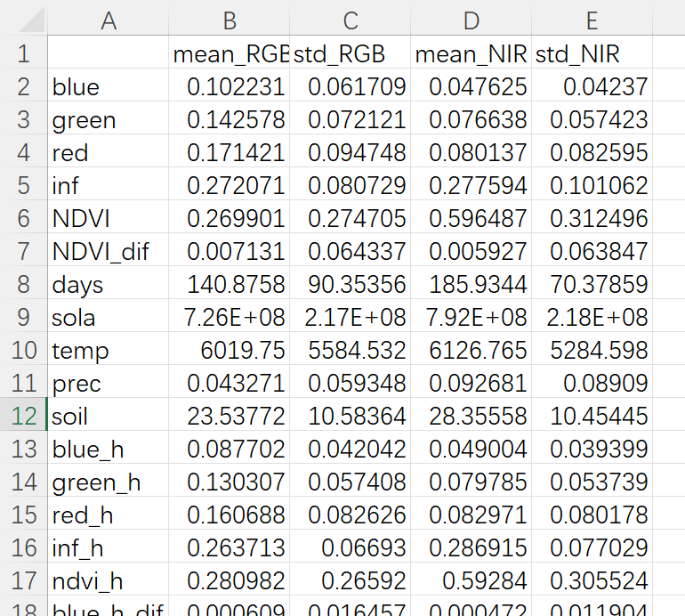Click cell containing mean_RGB
Viewport: 685px width, 616px height.
pos(229,53)
